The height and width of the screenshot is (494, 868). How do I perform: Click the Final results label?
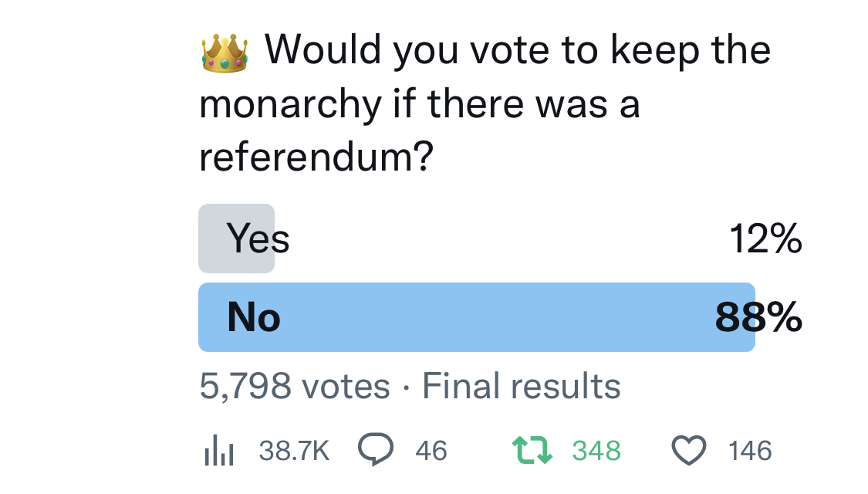coord(521,385)
